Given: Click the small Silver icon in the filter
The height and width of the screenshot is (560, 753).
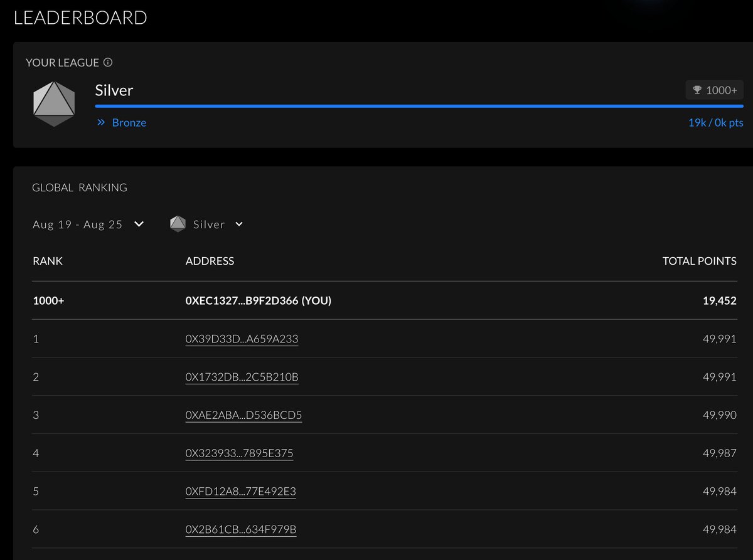Looking at the screenshot, I should point(178,224).
